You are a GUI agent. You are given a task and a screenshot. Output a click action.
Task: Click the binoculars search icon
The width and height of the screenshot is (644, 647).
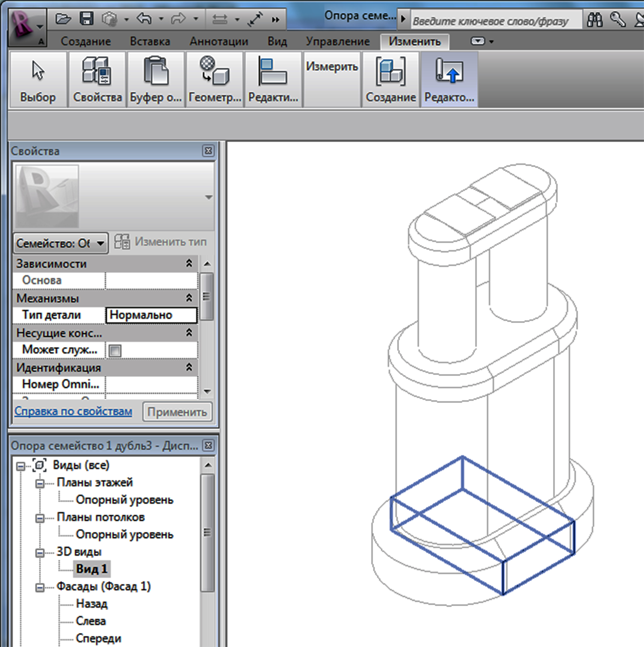coord(595,20)
